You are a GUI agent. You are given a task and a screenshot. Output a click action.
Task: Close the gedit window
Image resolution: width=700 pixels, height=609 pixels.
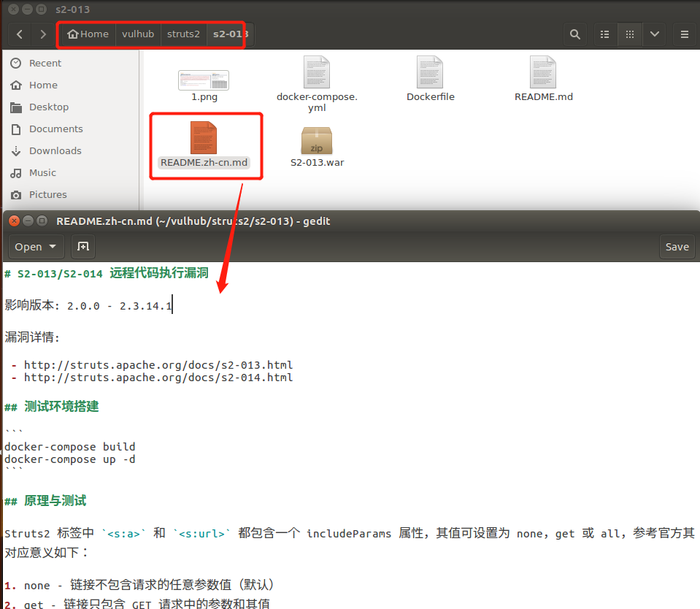click(x=15, y=221)
